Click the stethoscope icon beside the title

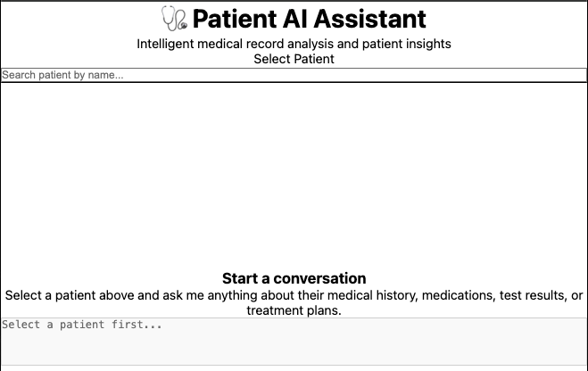pos(174,19)
